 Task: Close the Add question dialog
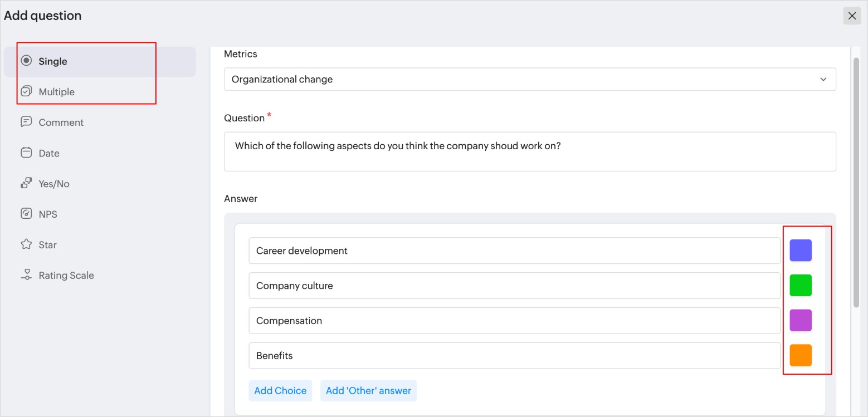click(x=852, y=16)
